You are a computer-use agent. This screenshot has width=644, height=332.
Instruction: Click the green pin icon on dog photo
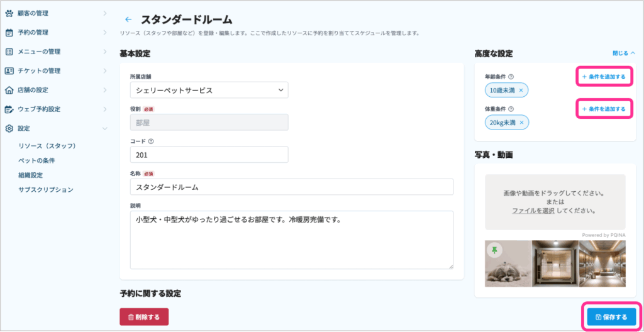[494, 250]
